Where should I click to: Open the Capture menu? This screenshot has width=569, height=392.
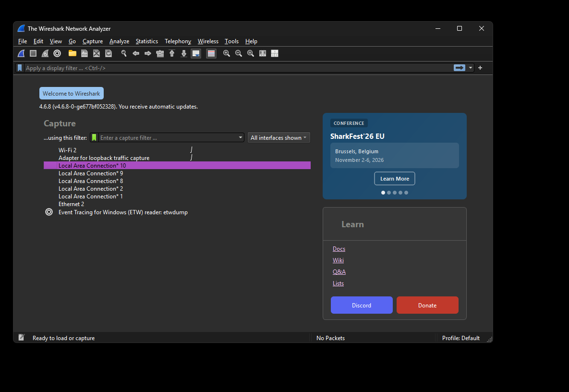[x=93, y=41]
